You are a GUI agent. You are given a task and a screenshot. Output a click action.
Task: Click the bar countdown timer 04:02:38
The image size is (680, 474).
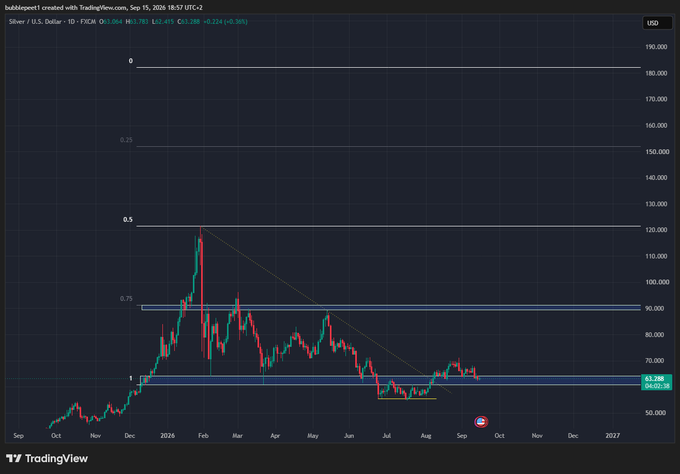pyautogui.click(x=657, y=386)
